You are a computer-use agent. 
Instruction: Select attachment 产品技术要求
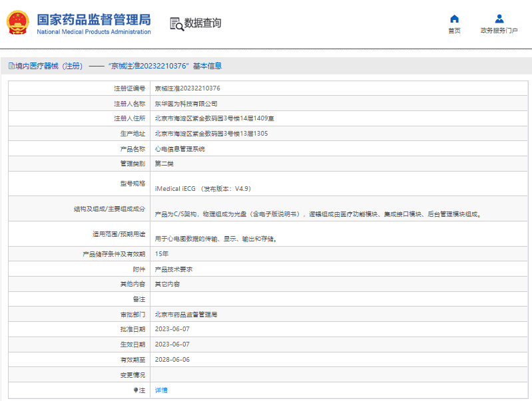click(x=174, y=269)
